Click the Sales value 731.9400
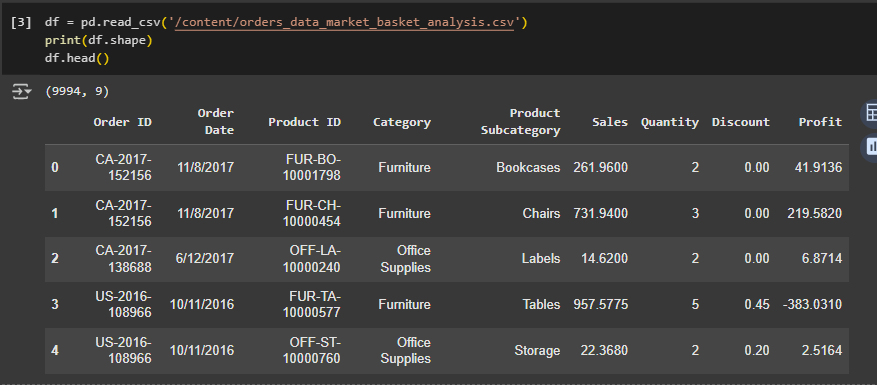 pos(600,213)
